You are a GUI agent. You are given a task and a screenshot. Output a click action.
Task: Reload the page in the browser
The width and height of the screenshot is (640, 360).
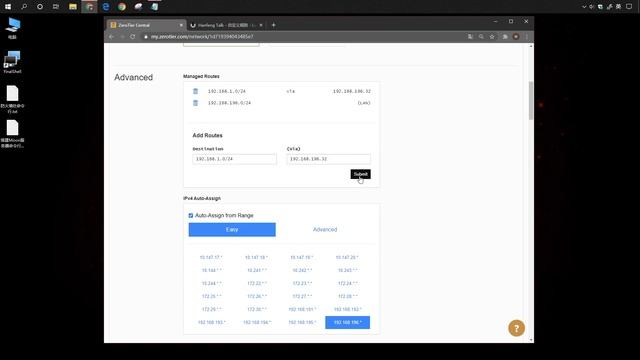click(x=133, y=36)
